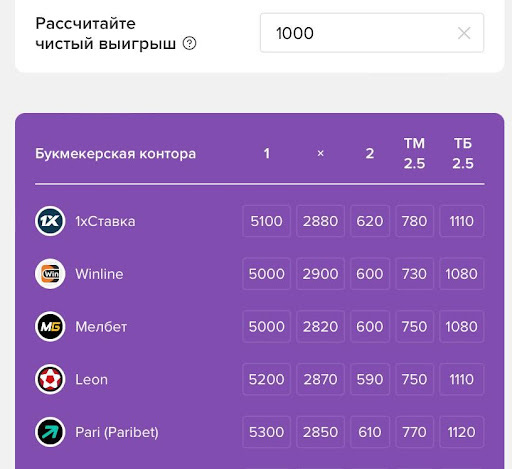Image resolution: width=512 pixels, height=469 pixels.
Task: Select the × draw column header
Action: [320, 153]
